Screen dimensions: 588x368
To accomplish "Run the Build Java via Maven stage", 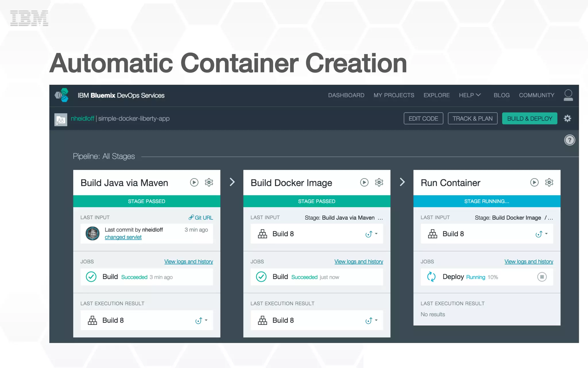I will (x=194, y=182).
